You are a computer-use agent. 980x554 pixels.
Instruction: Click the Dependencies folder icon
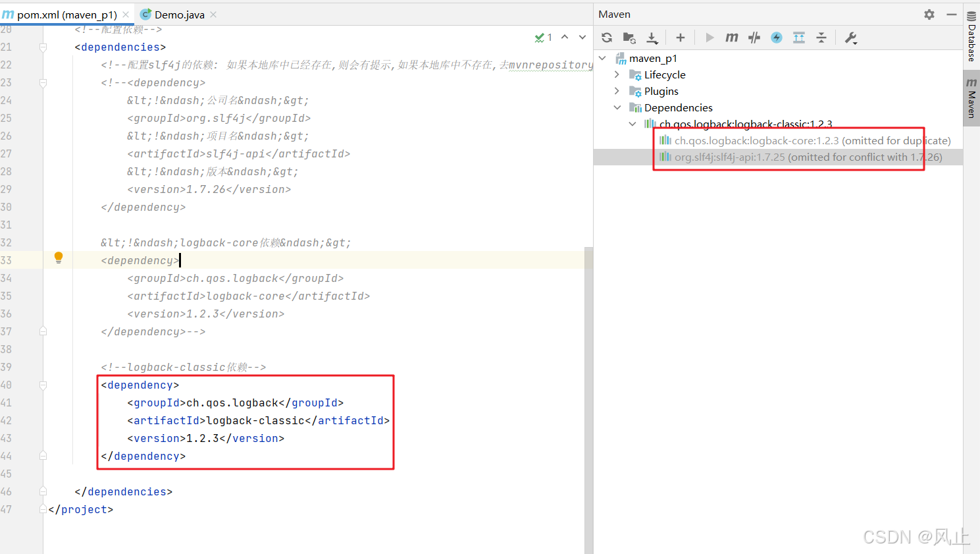635,108
